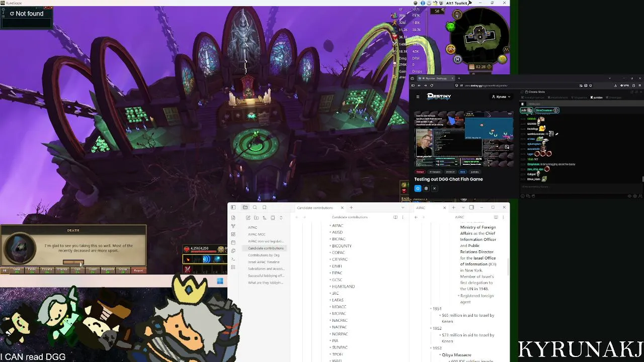The height and width of the screenshot is (362, 644).
Task: Reload the destiny.gg browser page
Action: [x=432, y=85]
